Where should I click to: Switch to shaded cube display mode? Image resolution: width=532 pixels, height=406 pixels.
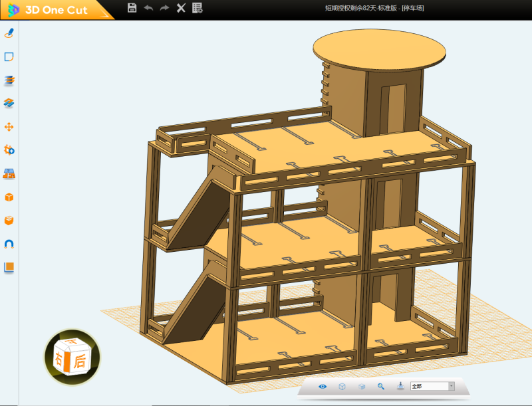click(362, 386)
